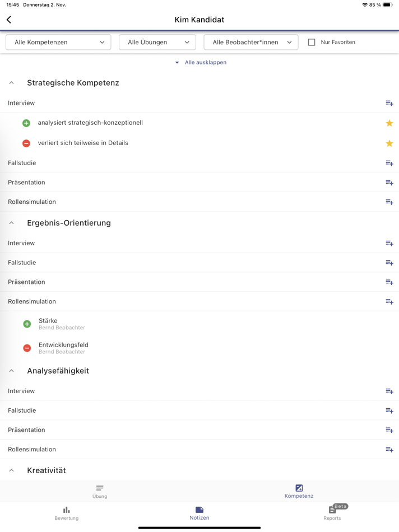Screen dimensions: 399x532
Task: Select the Kompetenz grouping tab
Action: point(299,491)
